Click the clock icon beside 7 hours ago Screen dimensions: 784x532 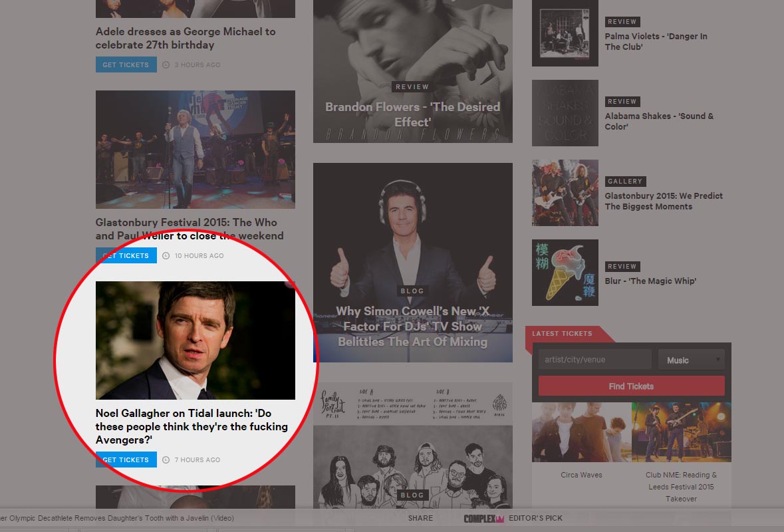166,460
